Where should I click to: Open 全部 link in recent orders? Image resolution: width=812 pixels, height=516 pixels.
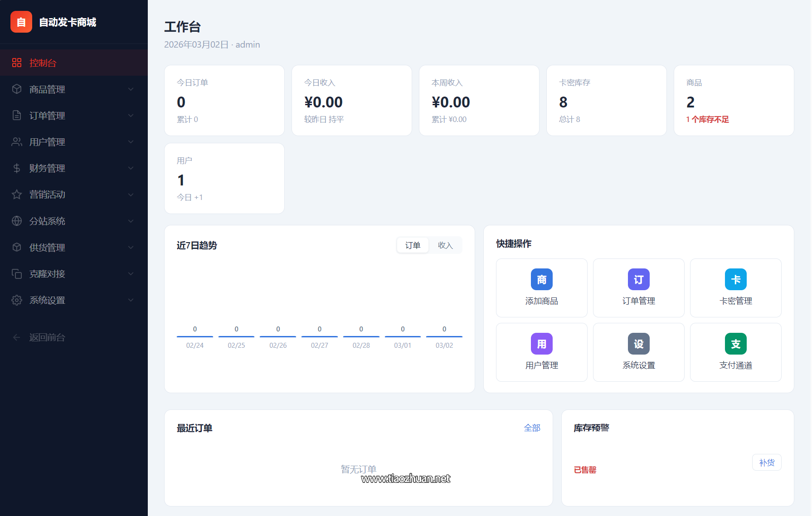click(532, 428)
